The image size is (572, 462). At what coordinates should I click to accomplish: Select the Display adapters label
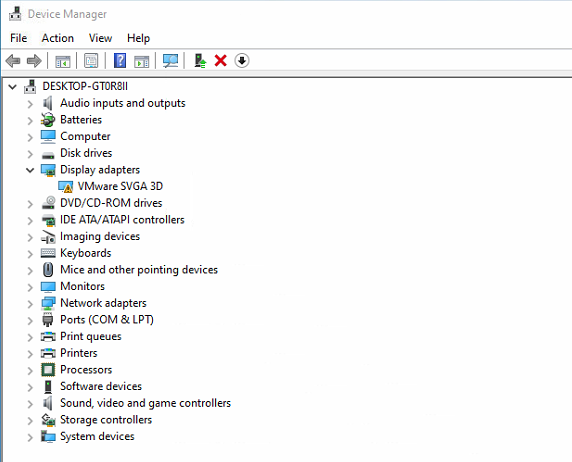pyautogui.click(x=100, y=170)
